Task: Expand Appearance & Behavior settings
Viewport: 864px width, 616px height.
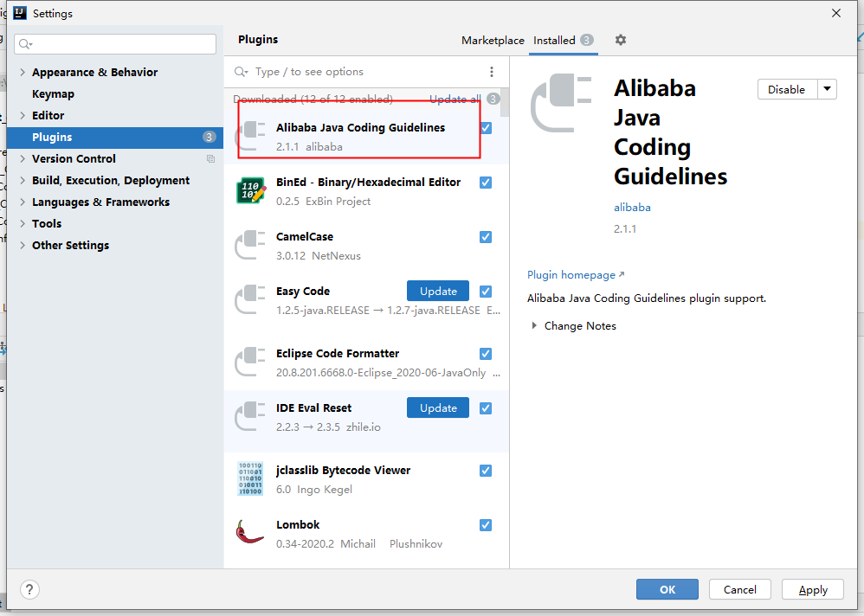Action: coord(23,72)
